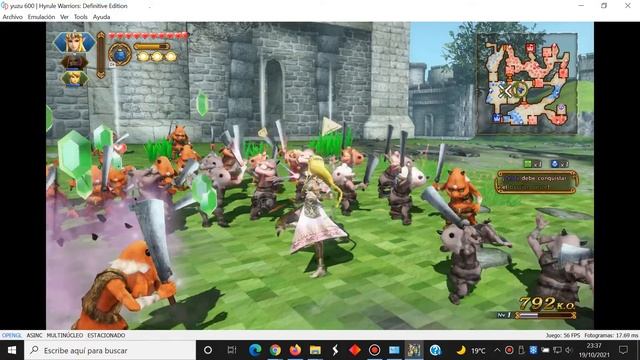Click the 'Escribe aquí para buscar' search box

[110, 350]
